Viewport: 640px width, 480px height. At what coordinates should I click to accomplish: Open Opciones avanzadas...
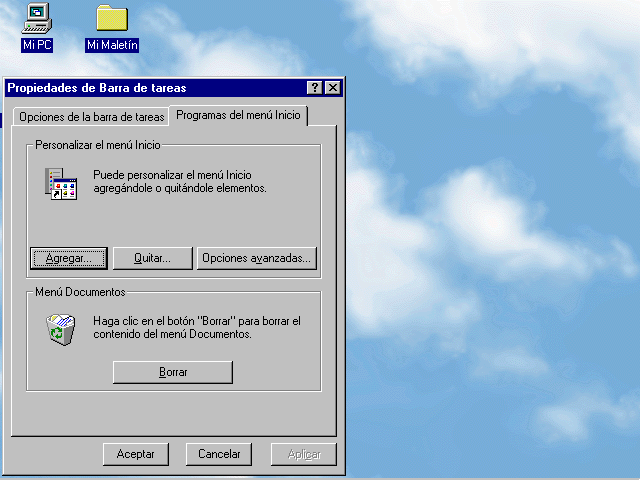coord(257,258)
